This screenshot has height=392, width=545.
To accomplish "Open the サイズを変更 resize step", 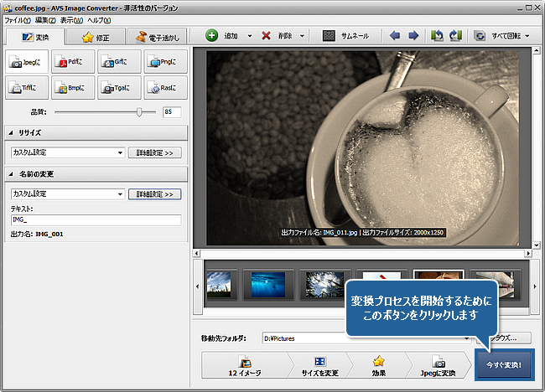I will point(319,365).
